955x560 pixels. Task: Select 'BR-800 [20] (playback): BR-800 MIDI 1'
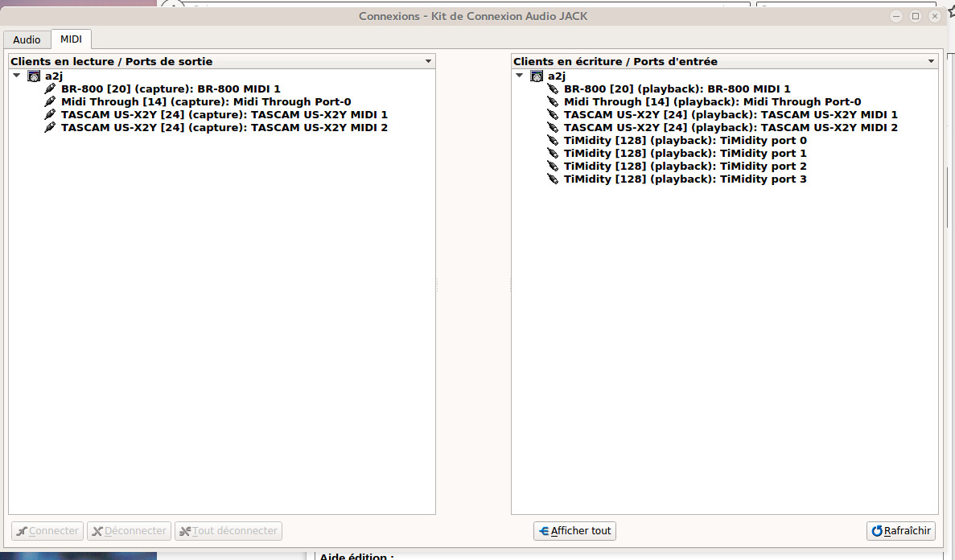(677, 89)
